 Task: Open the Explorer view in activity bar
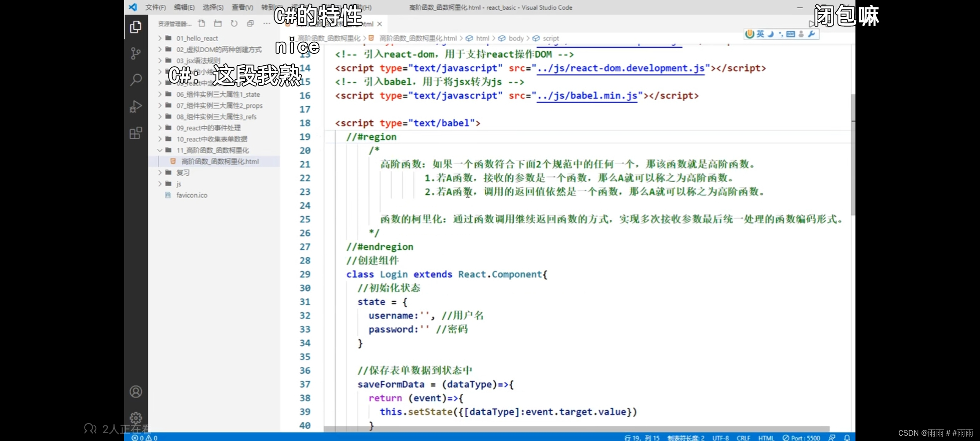[x=136, y=27]
